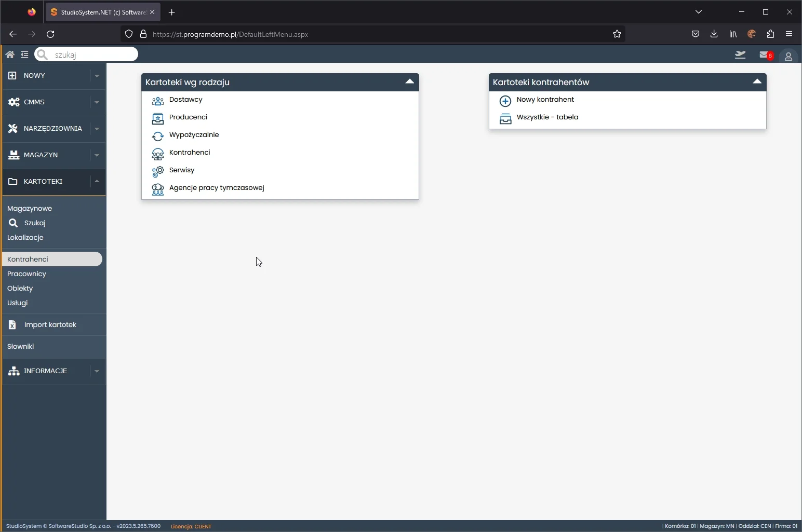Click the Import kartotek Excel icon
Image resolution: width=802 pixels, height=532 pixels.
12,325
